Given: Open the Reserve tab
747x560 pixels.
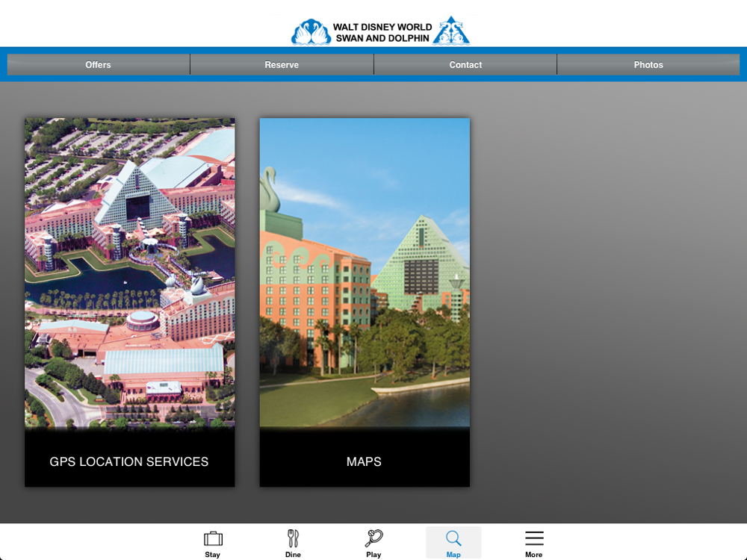Looking at the screenshot, I should (x=282, y=65).
